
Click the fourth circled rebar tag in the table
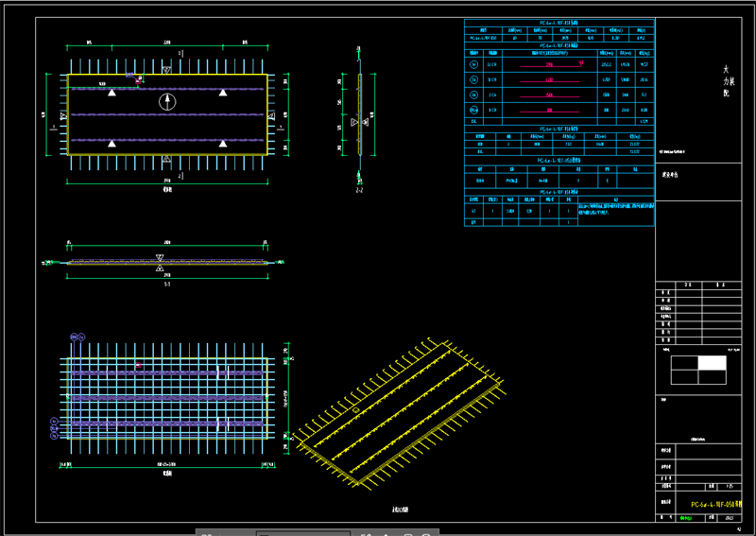pos(474,110)
